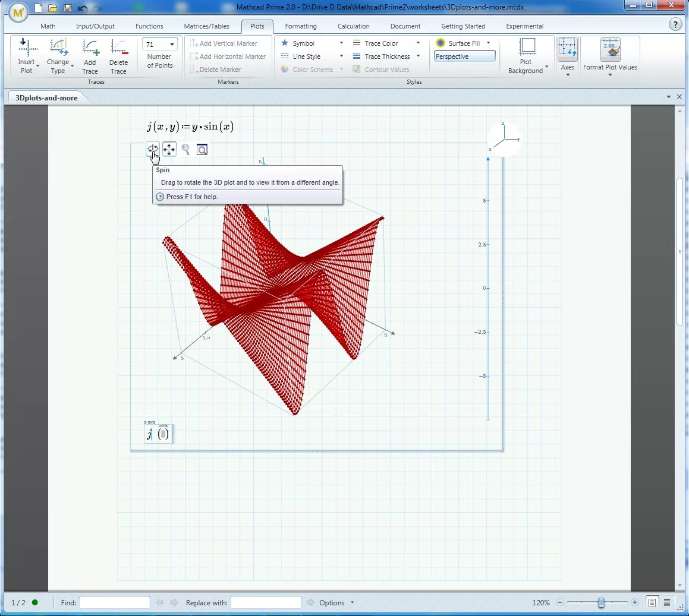Expand the Trace Thickness dropdown arrow
This screenshot has width=689, height=616.
click(x=419, y=56)
